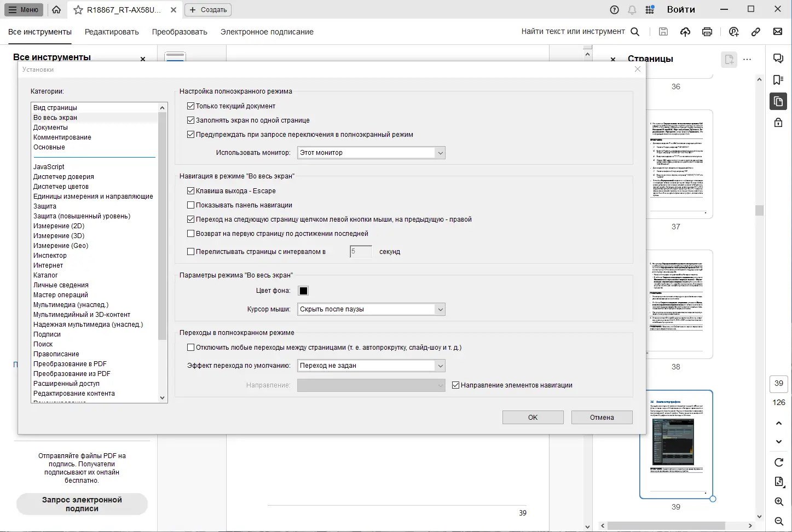Open the Меню hamburger menu
Image resolution: width=792 pixels, height=532 pixels.
tap(24, 10)
